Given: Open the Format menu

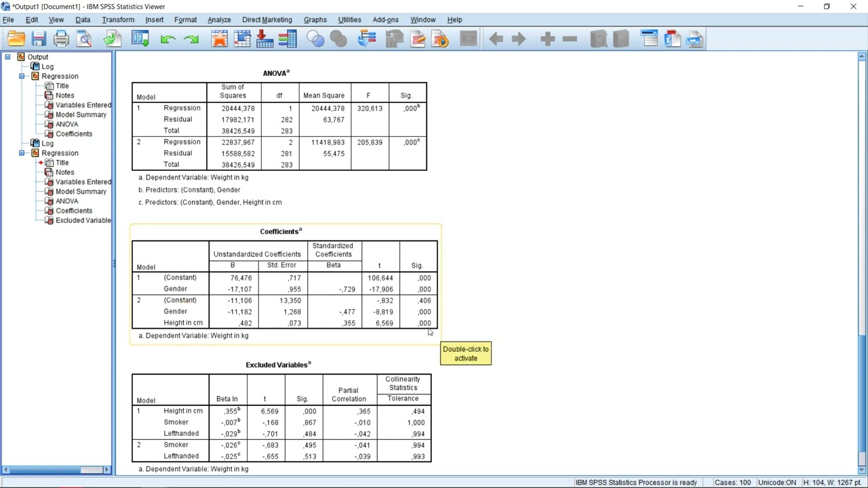Looking at the screenshot, I should tap(185, 20).
